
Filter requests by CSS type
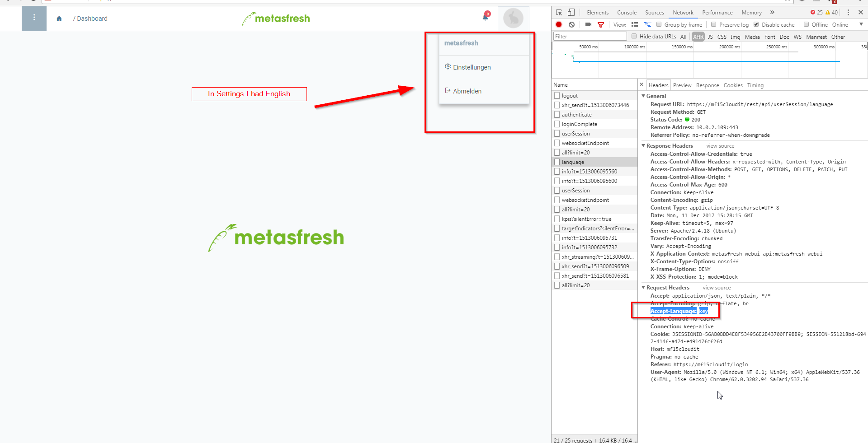pyautogui.click(x=722, y=37)
